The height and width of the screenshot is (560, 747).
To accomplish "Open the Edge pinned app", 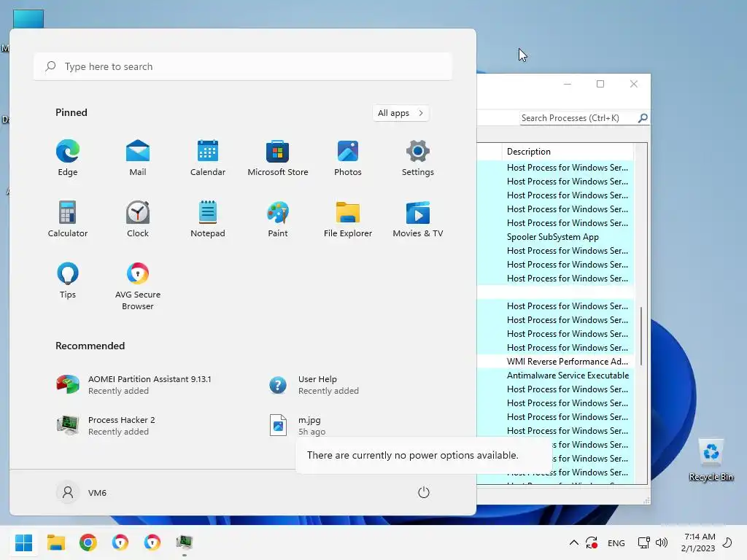I will tap(68, 157).
